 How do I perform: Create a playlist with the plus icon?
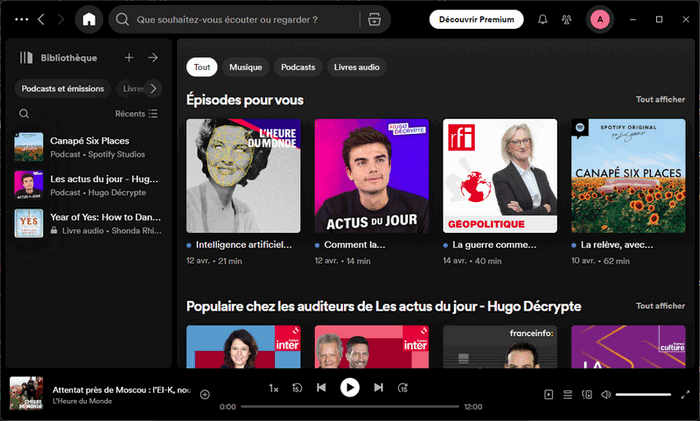pyautogui.click(x=129, y=58)
